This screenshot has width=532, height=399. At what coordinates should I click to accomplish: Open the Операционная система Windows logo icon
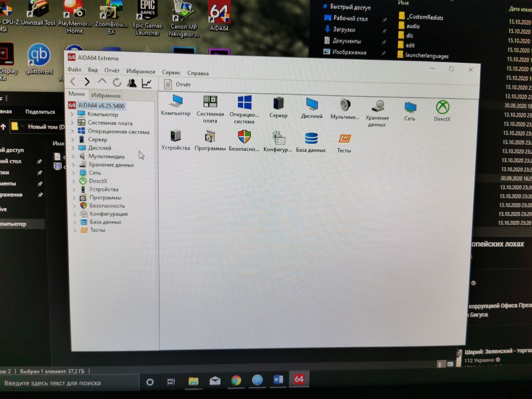click(244, 102)
